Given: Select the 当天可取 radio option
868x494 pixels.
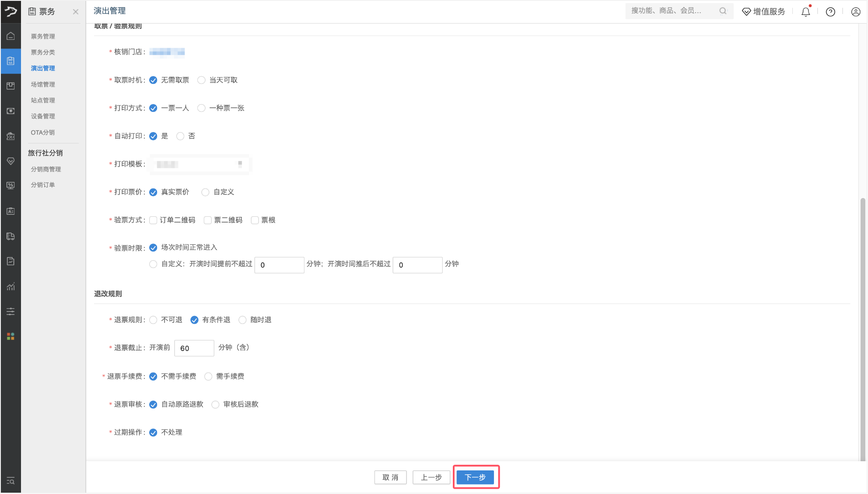Looking at the screenshot, I should [x=201, y=80].
